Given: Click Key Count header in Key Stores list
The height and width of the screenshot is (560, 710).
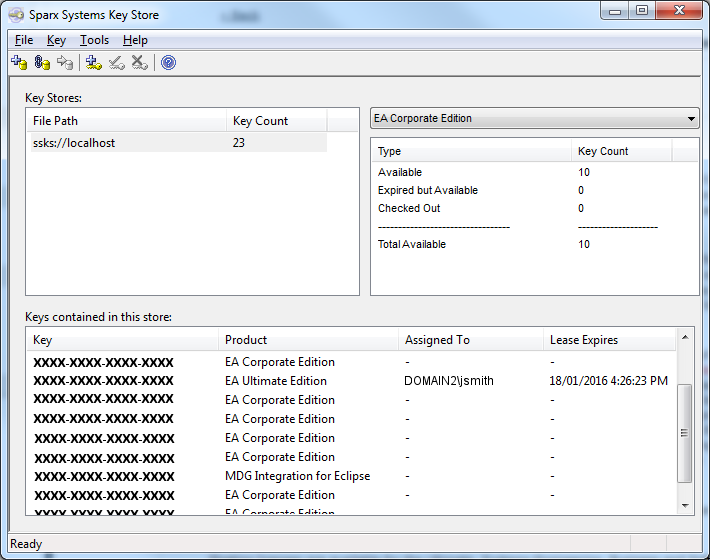Looking at the screenshot, I should [x=276, y=121].
